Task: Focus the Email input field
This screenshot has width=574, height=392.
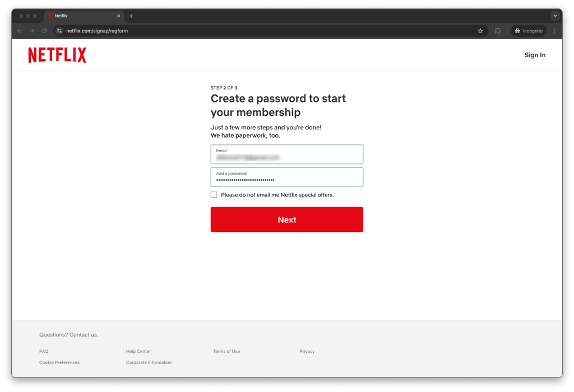Action: [x=286, y=155]
